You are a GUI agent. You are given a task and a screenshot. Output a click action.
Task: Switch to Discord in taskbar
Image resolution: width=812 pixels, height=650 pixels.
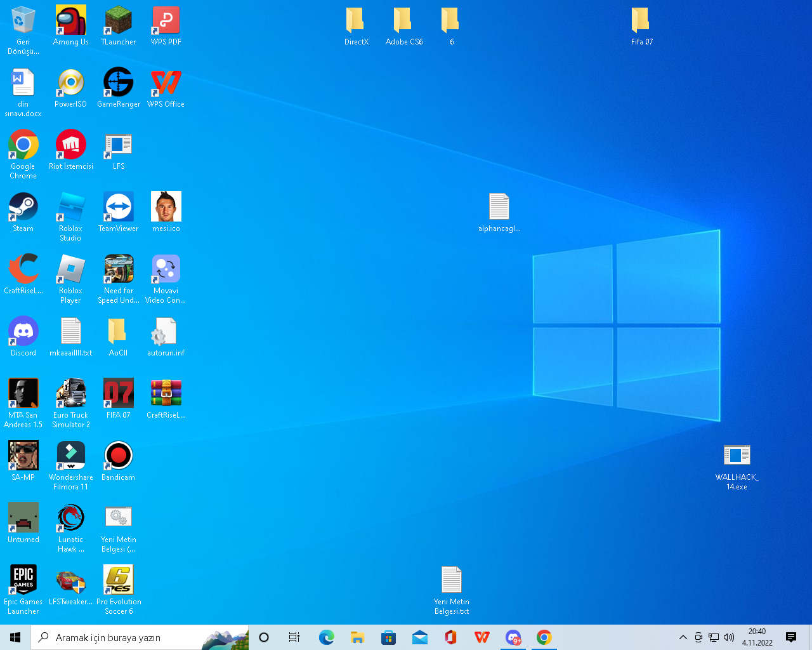[513, 637]
